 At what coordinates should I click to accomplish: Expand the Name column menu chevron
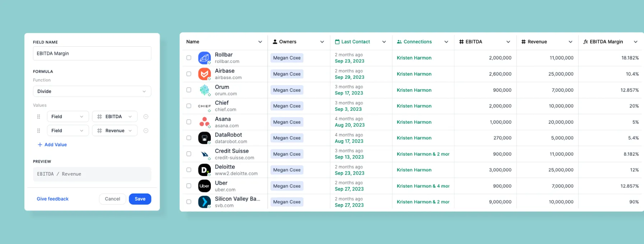tap(260, 42)
